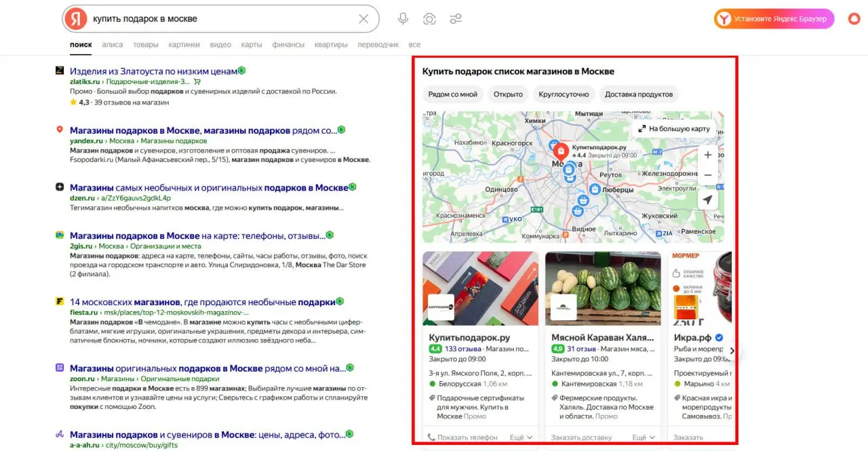The height and width of the screenshot is (451, 868).
Task: Expand Ещё menu on Мясной Караван card
Action: [644, 437]
